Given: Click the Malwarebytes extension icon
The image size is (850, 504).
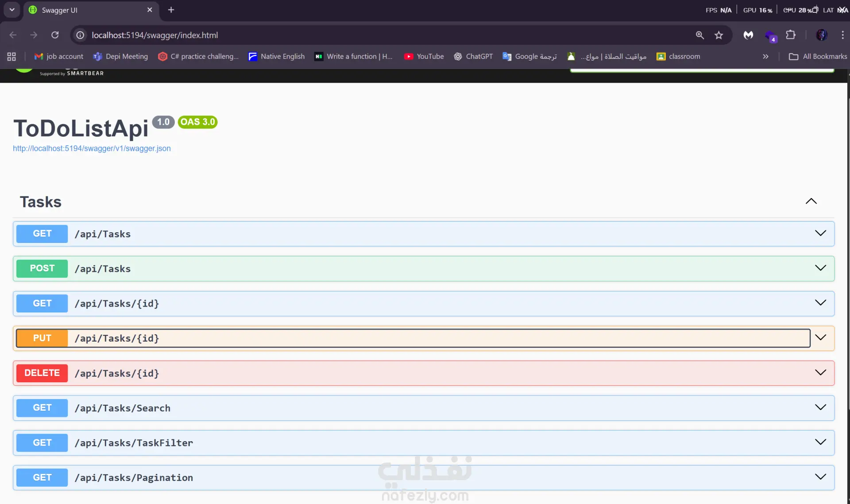Looking at the screenshot, I should tap(748, 35).
